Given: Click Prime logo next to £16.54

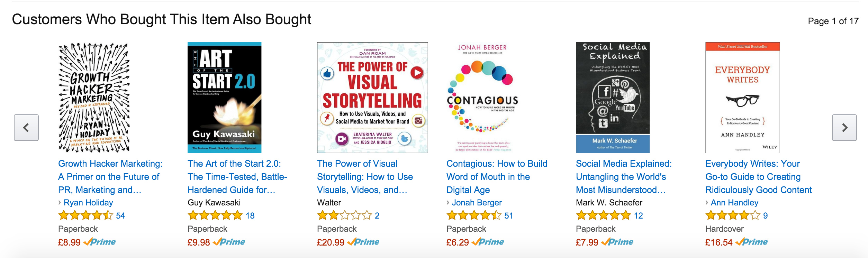Looking at the screenshot, I should 751,242.
